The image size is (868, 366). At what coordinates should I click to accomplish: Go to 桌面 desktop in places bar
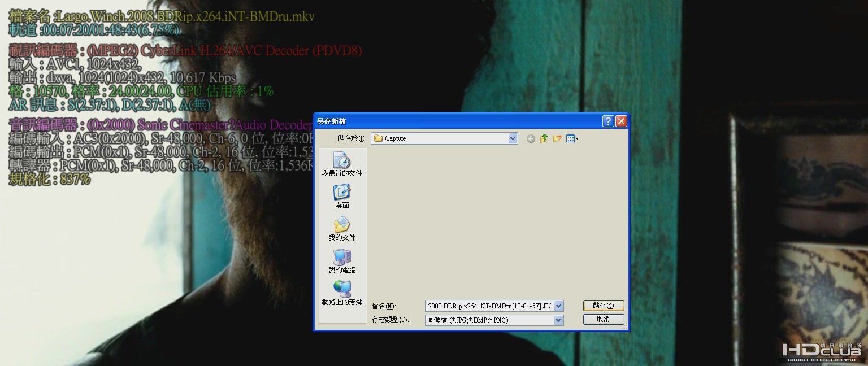coord(342,196)
